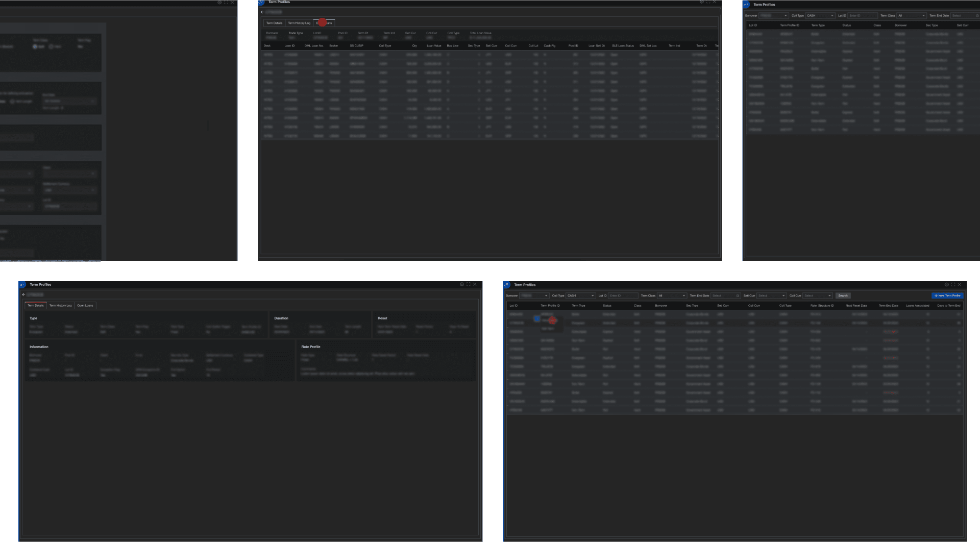Select the Term Length radio button

coord(13,102)
